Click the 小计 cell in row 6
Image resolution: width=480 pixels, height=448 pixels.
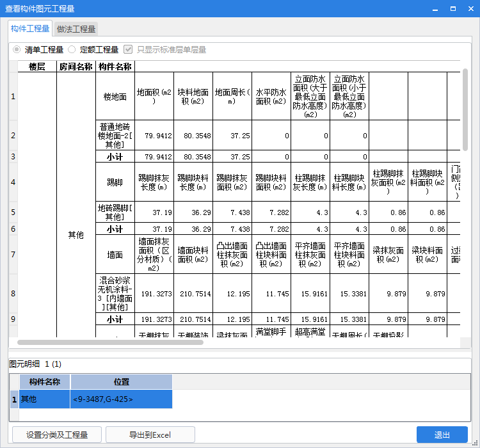tap(115, 229)
